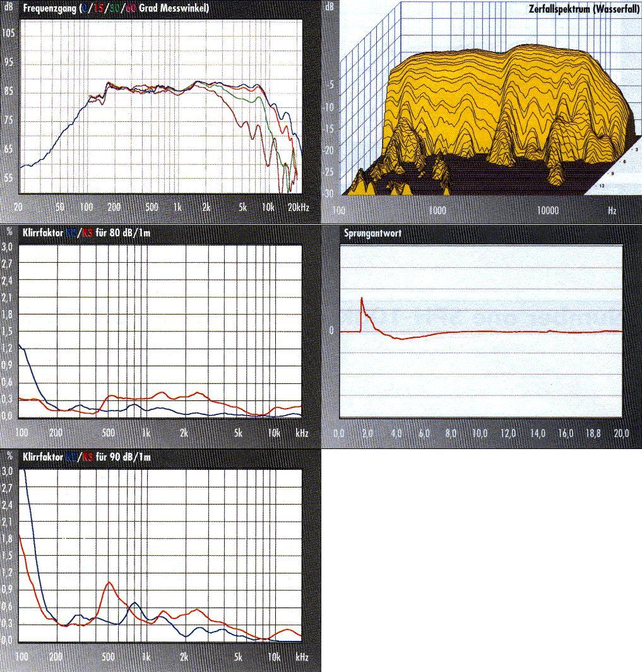Click the red step response peak in Sprungantwort
The height and width of the screenshot is (672, 642).
[362, 299]
